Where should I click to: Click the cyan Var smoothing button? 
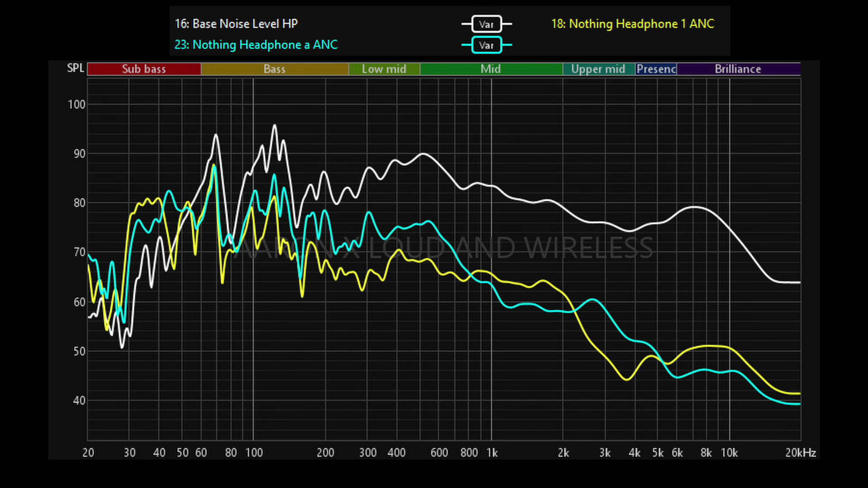click(x=486, y=45)
